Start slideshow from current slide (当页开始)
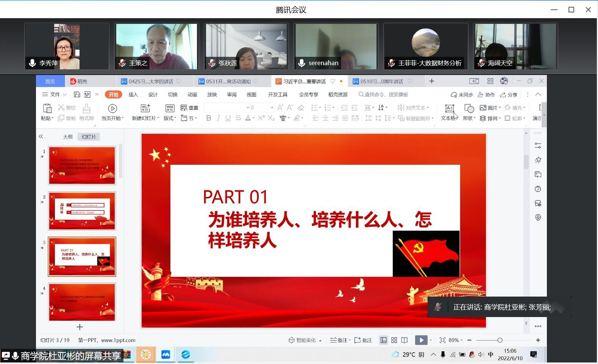 coord(112,109)
